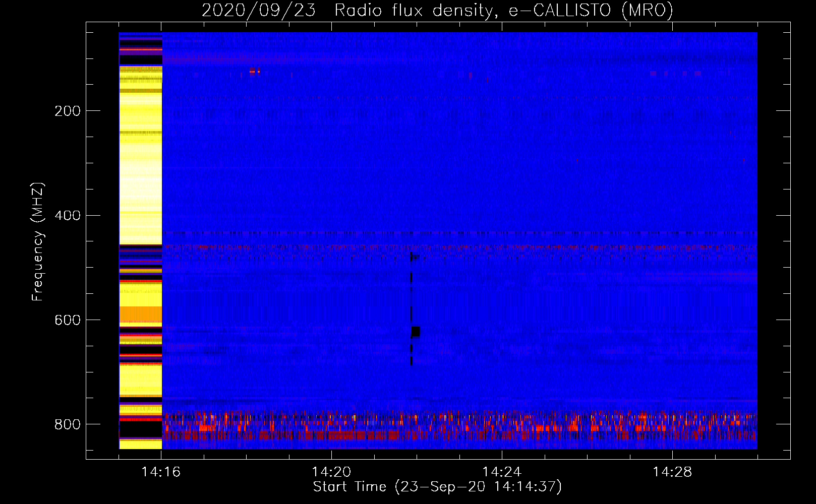Click the small red burst near 14:18 at top
This screenshot has width=816, height=504.
pyautogui.click(x=255, y=71)
